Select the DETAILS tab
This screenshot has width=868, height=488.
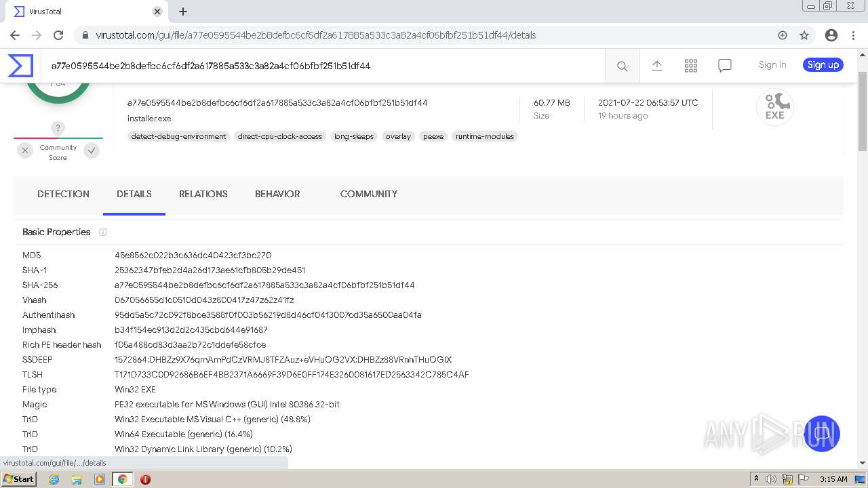pos(134,194)
